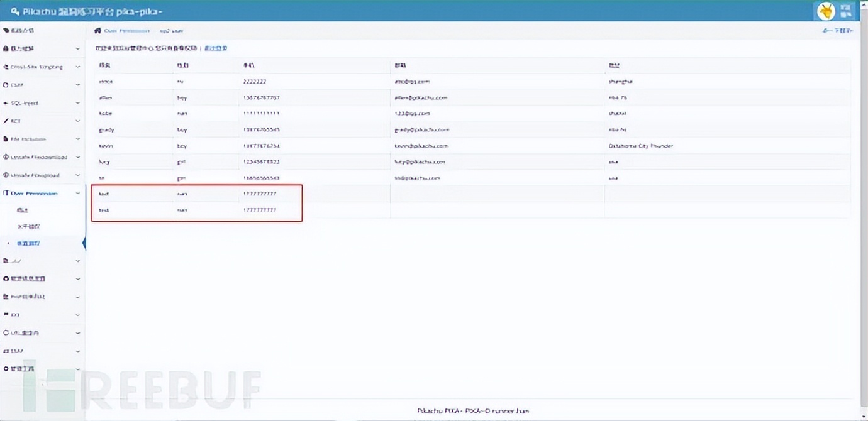The image size is (868, 421).
Task: Click the pencil icon for RCE
Action: coord(6,121)
